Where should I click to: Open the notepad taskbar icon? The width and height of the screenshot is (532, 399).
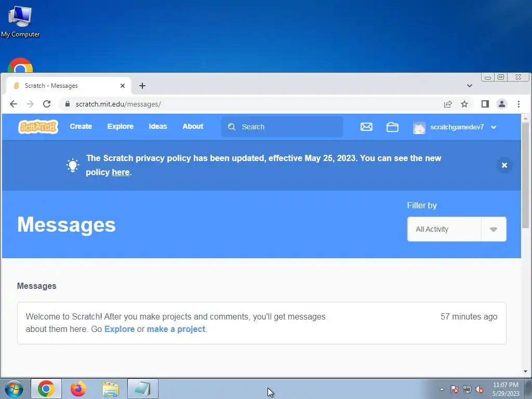[143, 389]
